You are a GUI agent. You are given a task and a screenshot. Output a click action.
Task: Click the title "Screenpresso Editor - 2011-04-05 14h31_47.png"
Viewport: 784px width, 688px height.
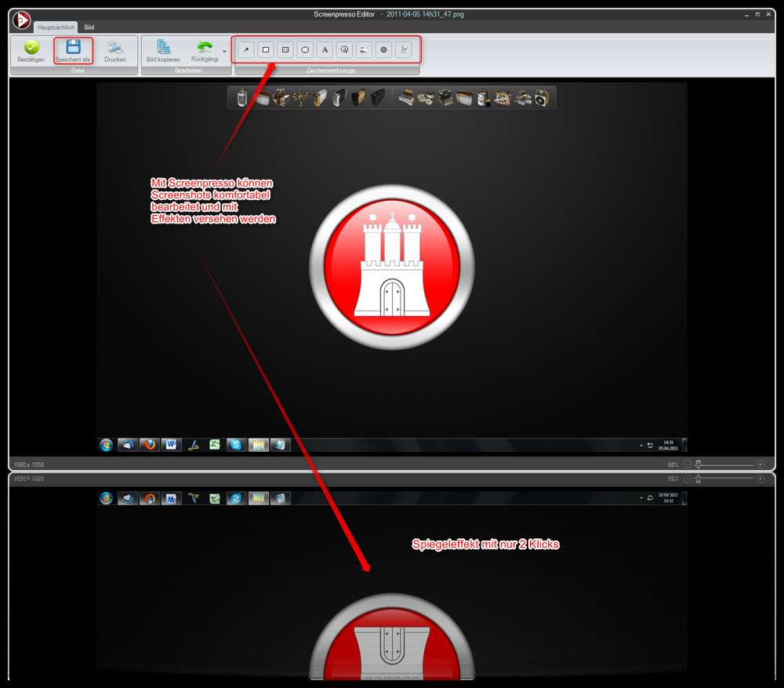[x=389, y=14]
